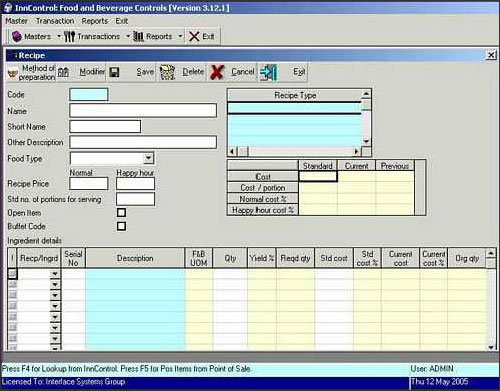The width and height of the screenshot is (500, 391).
Task: Click the Name input field
Action: tap(143, 110)
